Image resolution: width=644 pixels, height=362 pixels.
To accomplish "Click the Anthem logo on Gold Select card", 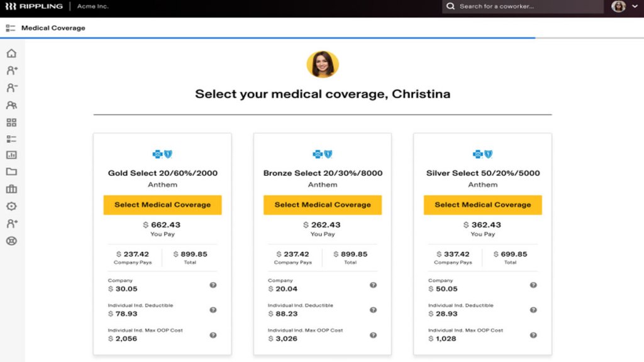I will click(x=163, y=155).
